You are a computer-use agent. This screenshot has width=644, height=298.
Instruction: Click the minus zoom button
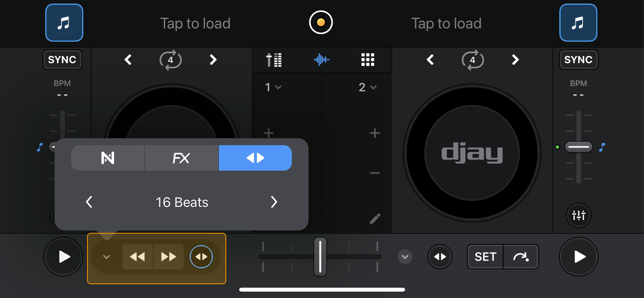pos(375,173)
